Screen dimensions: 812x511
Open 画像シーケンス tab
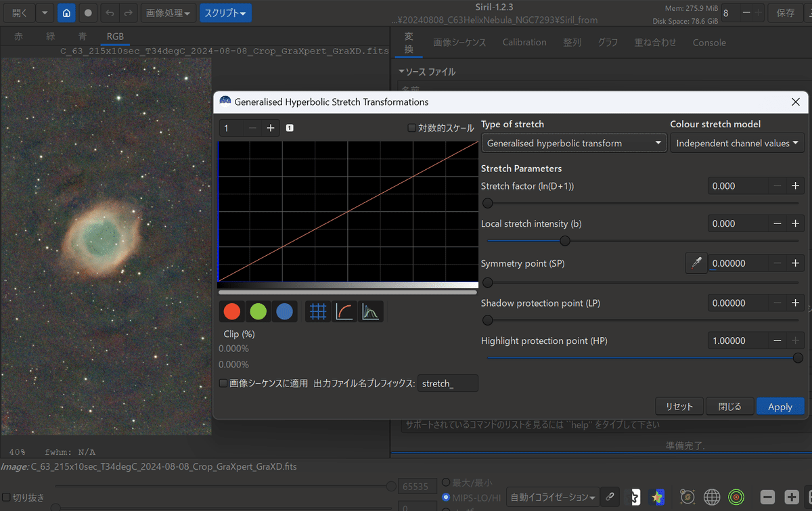coord(459,42)
